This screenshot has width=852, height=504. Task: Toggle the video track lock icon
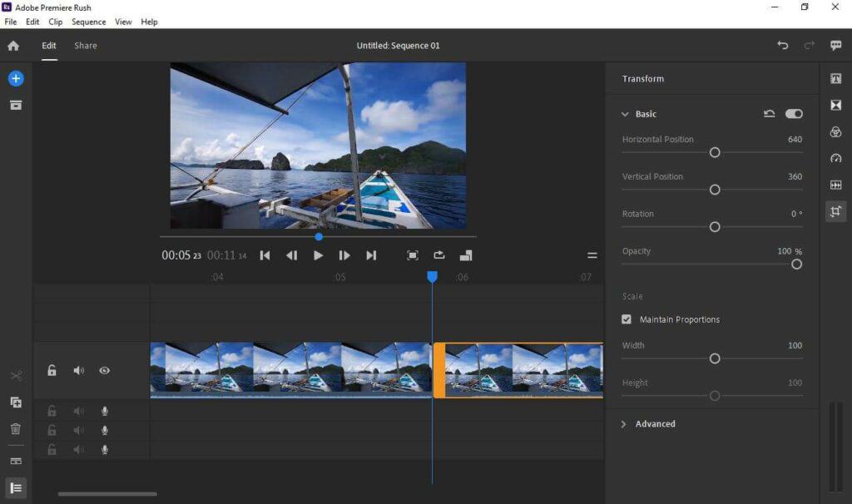[x=52, y=370]
